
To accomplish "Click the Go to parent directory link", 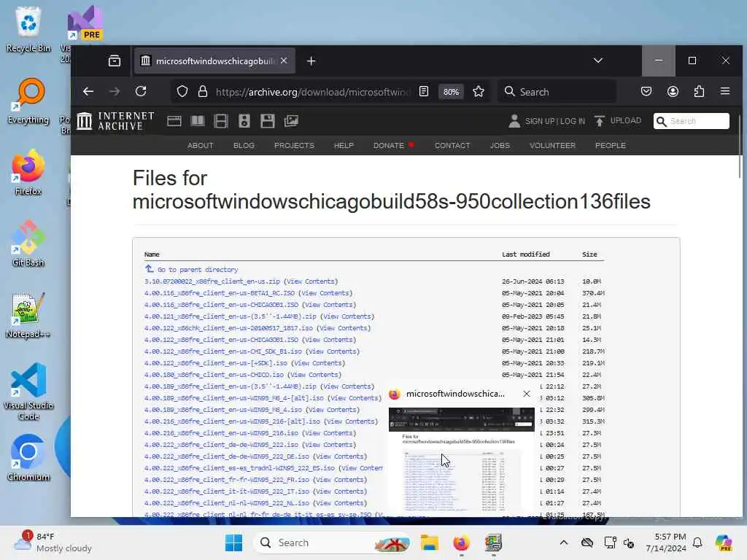I will click(x=197, y=270).
